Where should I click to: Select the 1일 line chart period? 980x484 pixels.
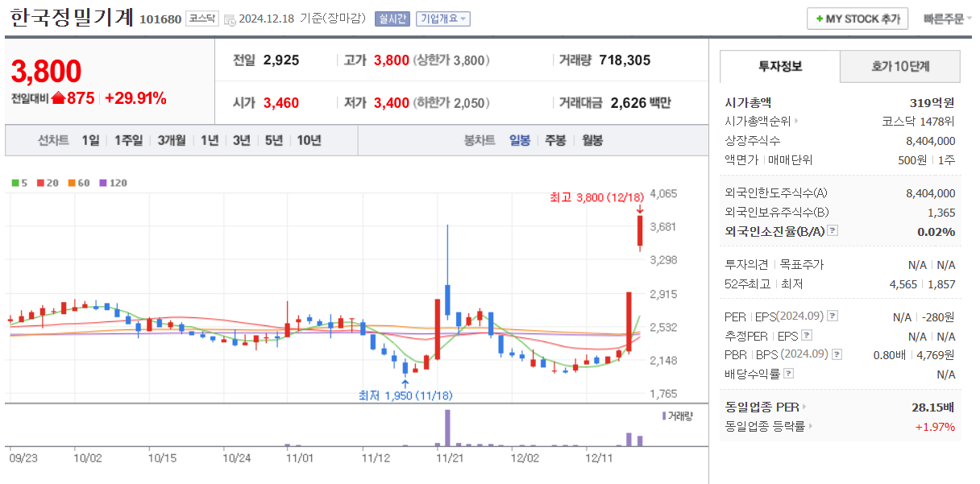click(90, 140)
